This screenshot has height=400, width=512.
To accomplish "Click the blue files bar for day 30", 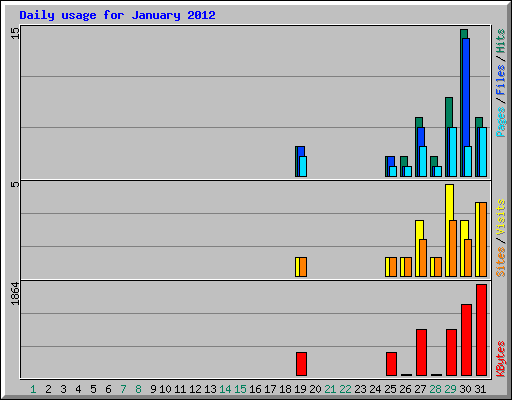I will point(466,93).
